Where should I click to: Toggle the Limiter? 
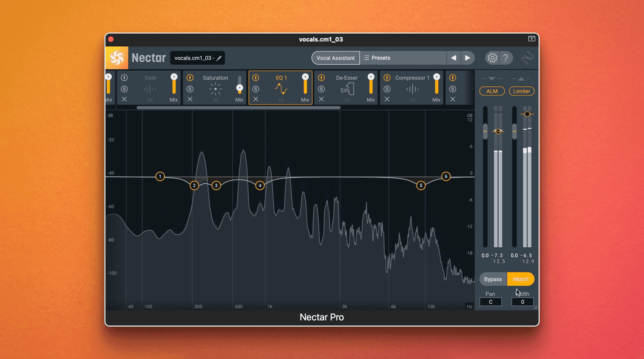(521, 91)
